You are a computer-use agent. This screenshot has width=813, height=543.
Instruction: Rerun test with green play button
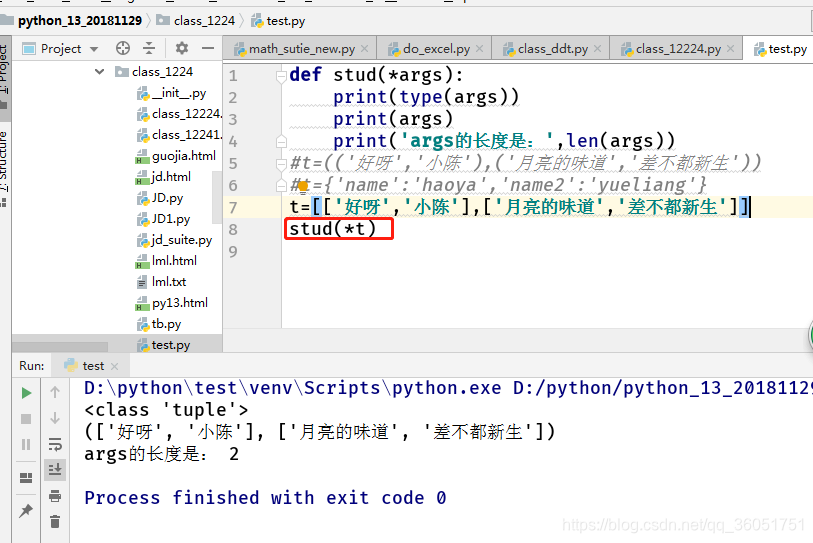26,393
